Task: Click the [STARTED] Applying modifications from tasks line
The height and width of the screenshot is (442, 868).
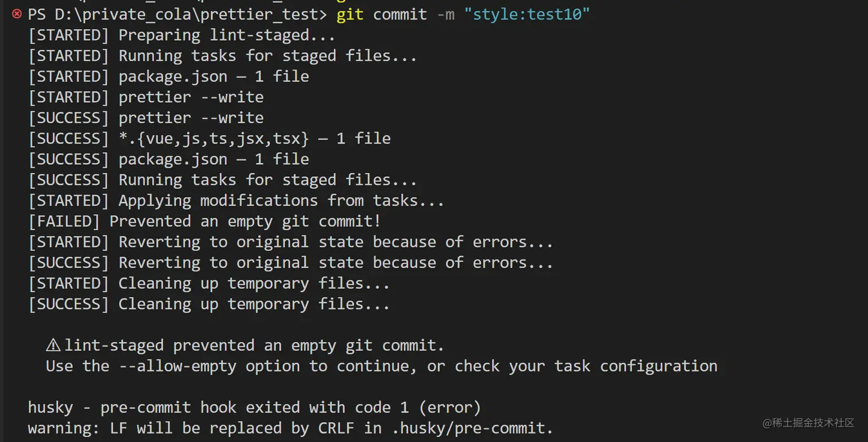Action: 236,201
